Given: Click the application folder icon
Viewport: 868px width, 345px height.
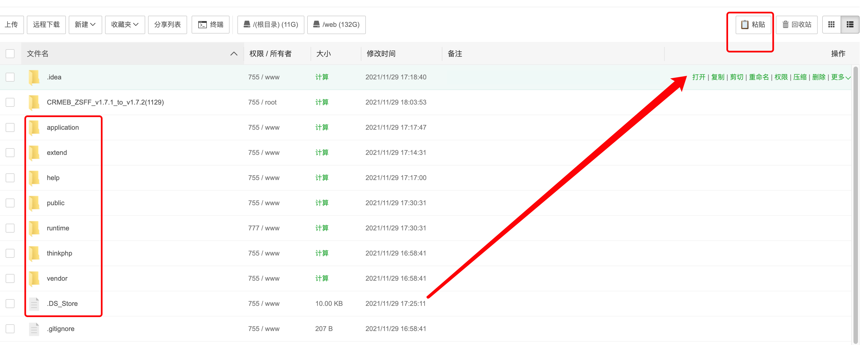Looking at the screenshot, I should 34,127.
